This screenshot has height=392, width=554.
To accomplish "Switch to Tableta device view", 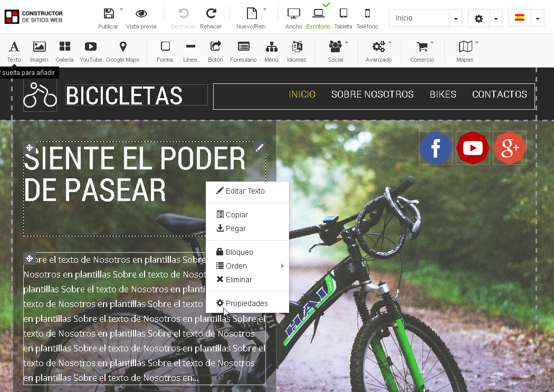I will 343,13.
